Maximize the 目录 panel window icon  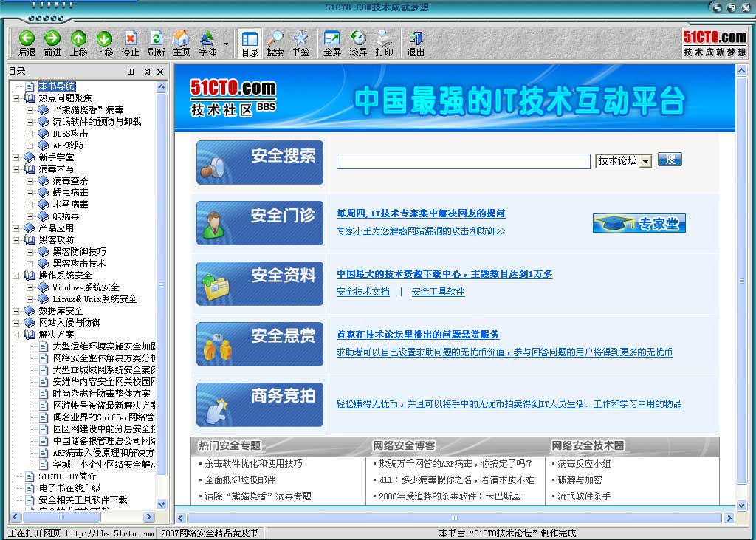131,72
